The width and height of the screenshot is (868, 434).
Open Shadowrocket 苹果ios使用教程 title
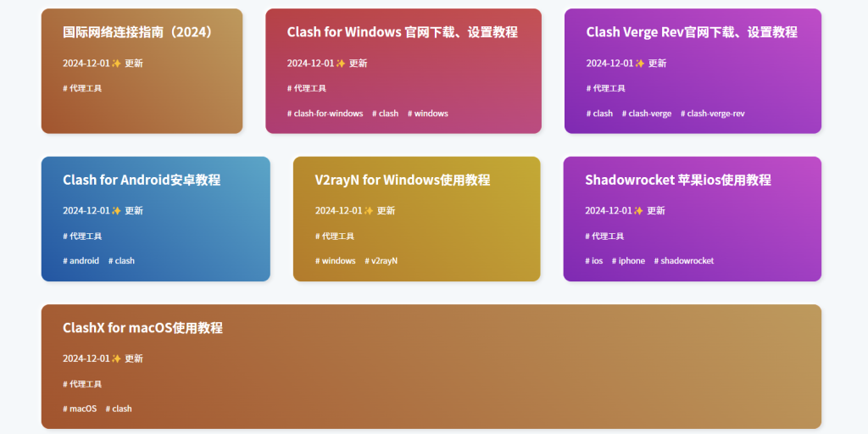coord(677,180)
